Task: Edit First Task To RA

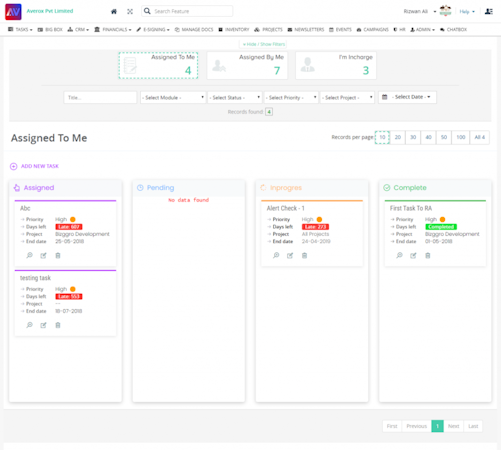Action: pos(413,256)
